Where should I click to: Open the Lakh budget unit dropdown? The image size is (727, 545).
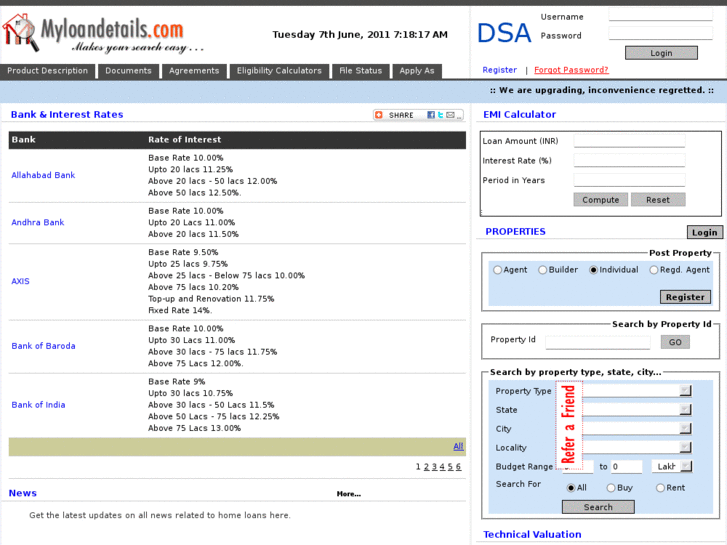click(x=672, y=466)
